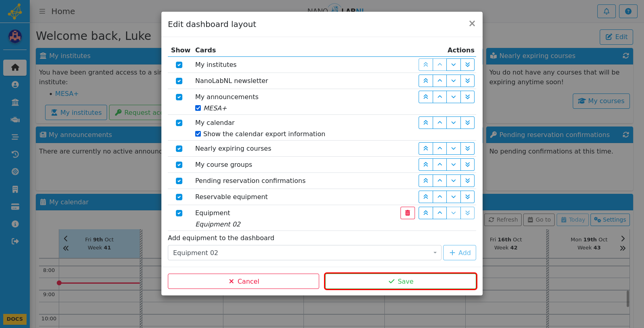Screen dimensions: 644x328
Task: Toggle the MESA+ announcements checkbox
Action: click(x=198, y=108)
